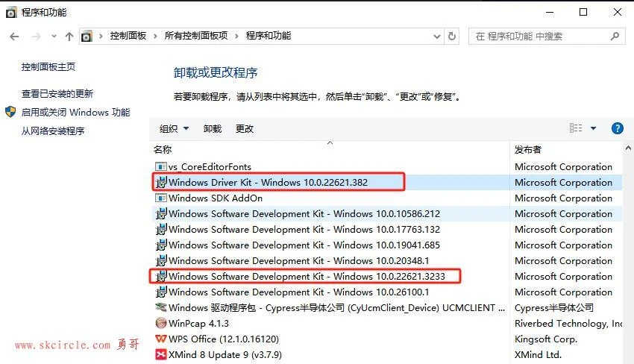Open the 组织 dropdown menu
The height and width of the screenshot is (364, 634).
tap(174, 128)
